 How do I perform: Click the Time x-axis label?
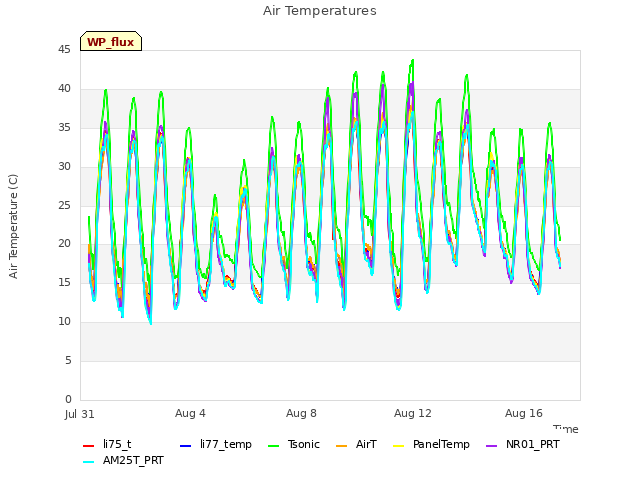[566, 429]
